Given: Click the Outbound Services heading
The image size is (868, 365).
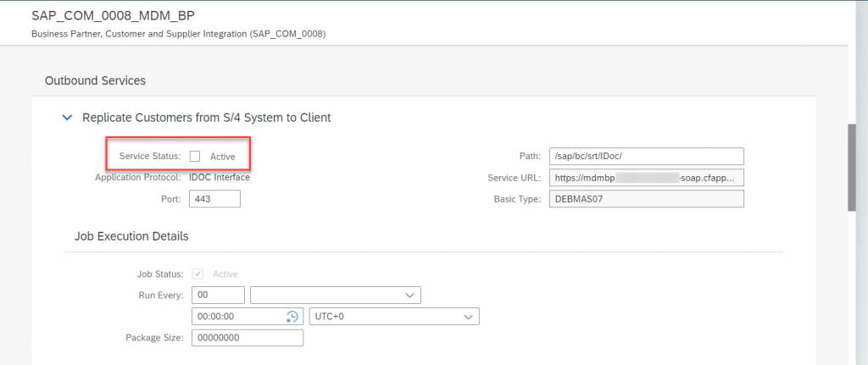Looking at the screenshot, I should (x=95, y=80).
